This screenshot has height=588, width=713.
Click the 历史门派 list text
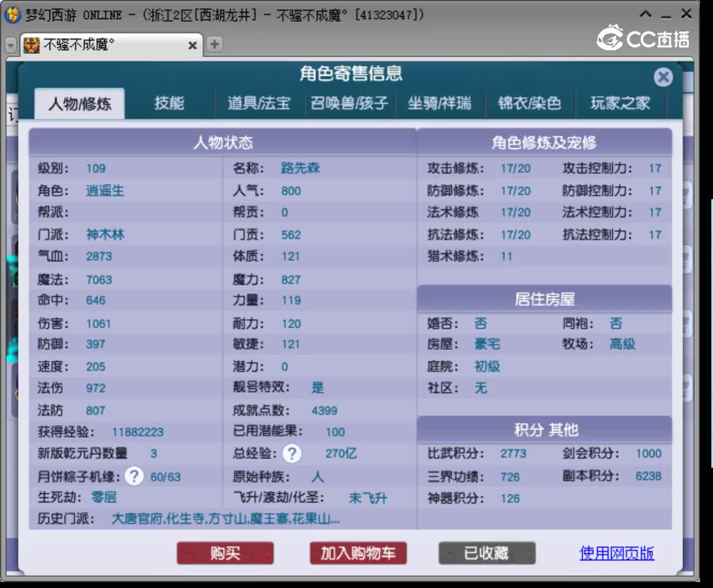pyautogui.click(x=226, y=519)
